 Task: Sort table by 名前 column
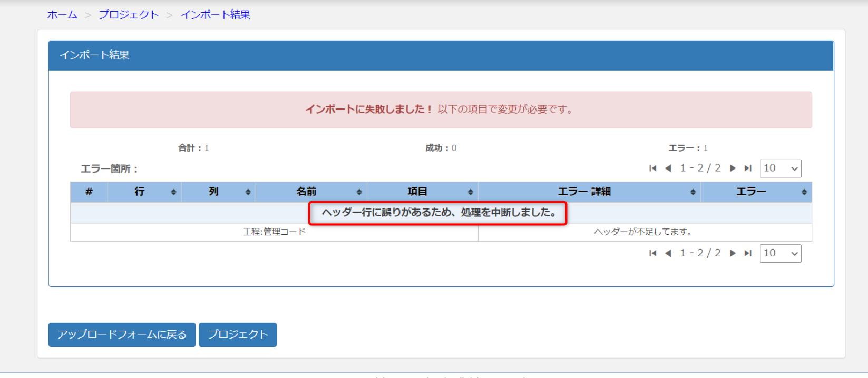click(x=311, y=192)
